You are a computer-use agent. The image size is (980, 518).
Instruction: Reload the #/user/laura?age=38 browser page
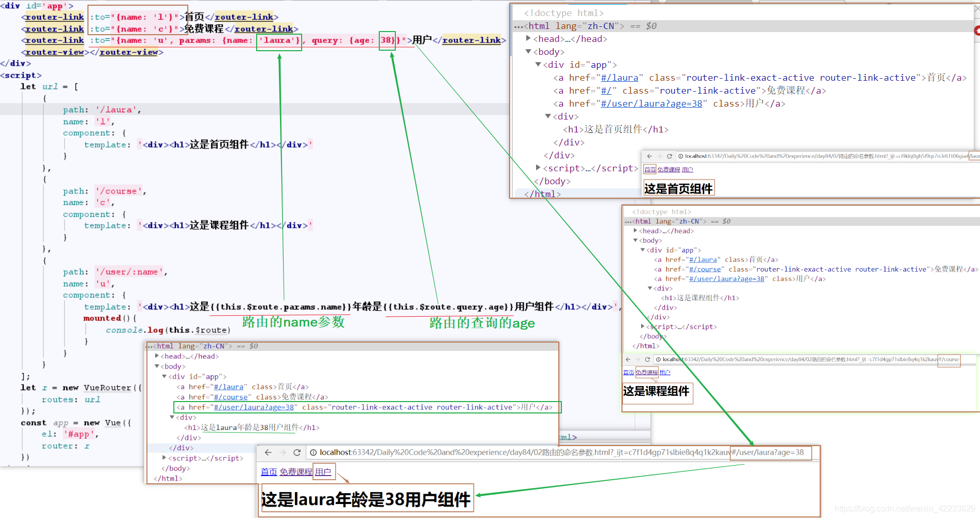(297, 452)
